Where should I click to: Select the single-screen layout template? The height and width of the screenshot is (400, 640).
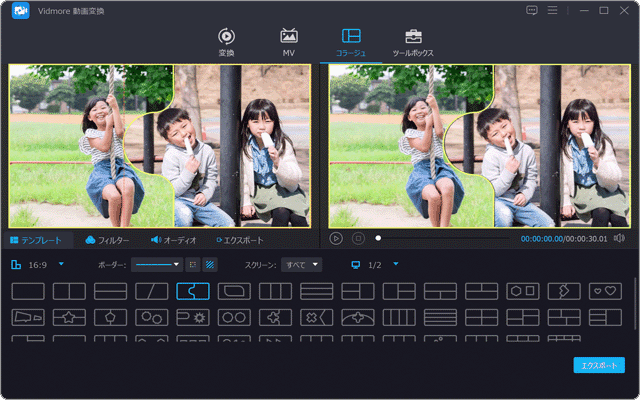(28, 291)
